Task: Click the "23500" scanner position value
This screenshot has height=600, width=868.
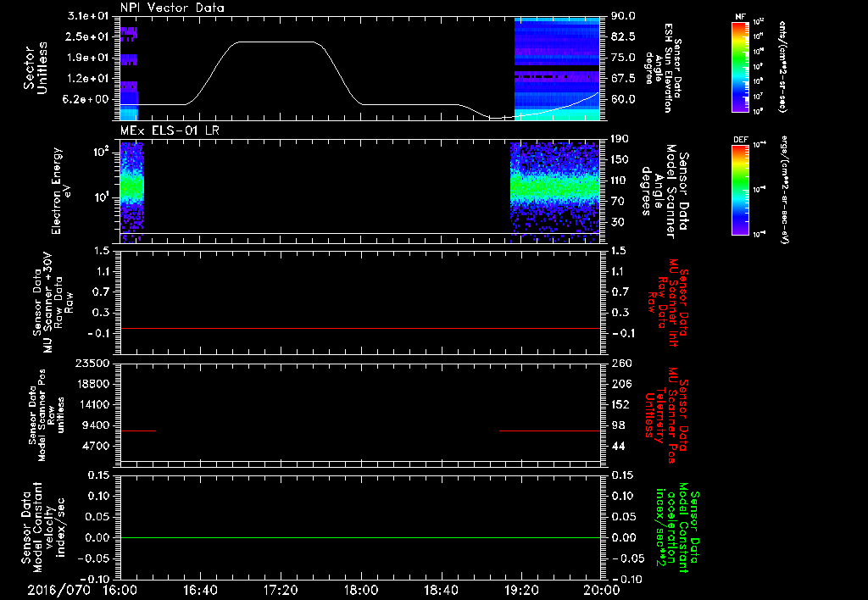Action: coord(93,363)
